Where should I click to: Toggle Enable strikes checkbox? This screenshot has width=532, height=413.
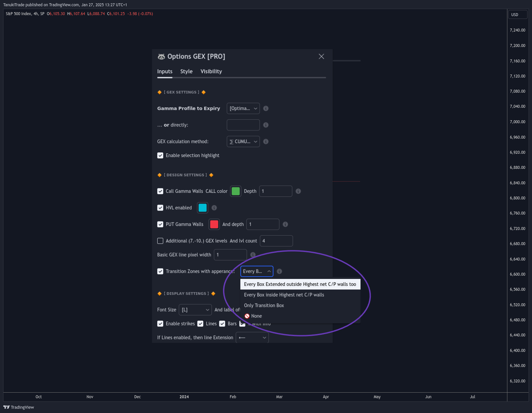click(160, 324)
